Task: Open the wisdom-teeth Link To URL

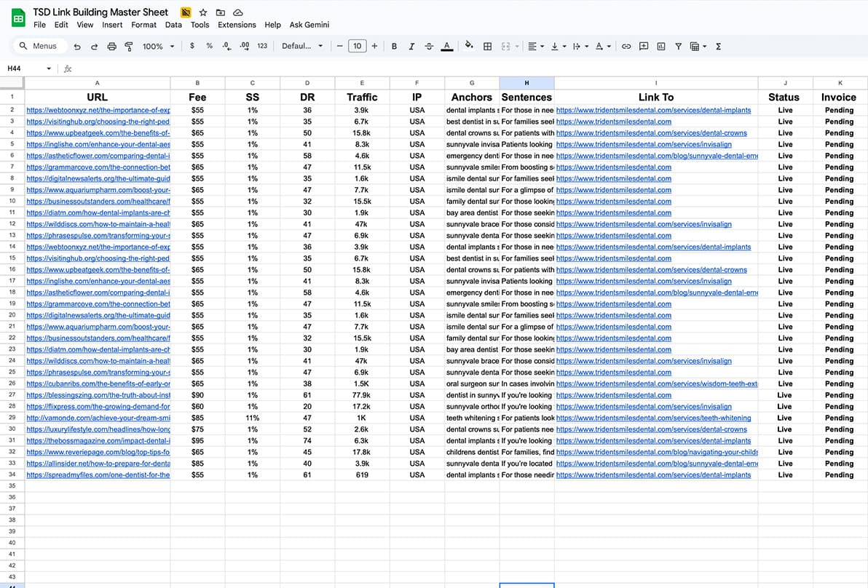Action: (x=657, y=384)
